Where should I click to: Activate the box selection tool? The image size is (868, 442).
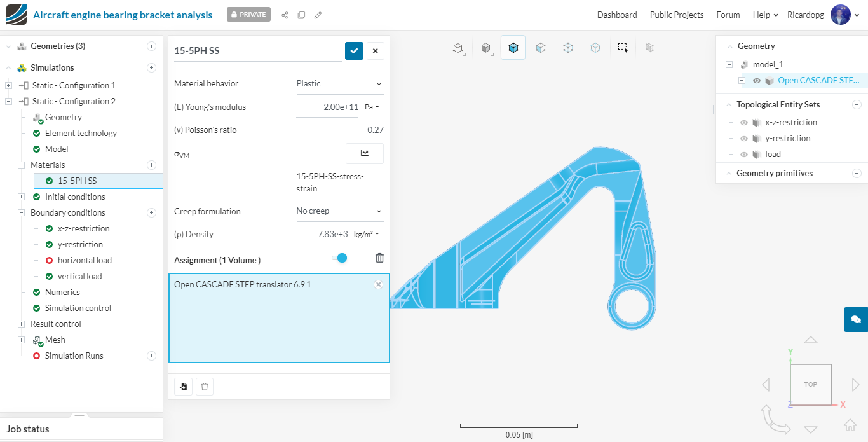[x=622, y=48]
